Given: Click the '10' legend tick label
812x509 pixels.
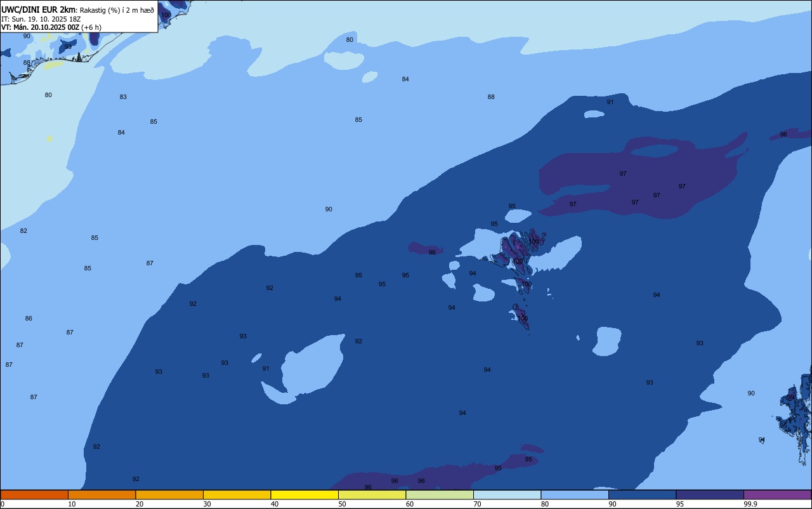Looking at the screenshot, I should click(72, 504).
